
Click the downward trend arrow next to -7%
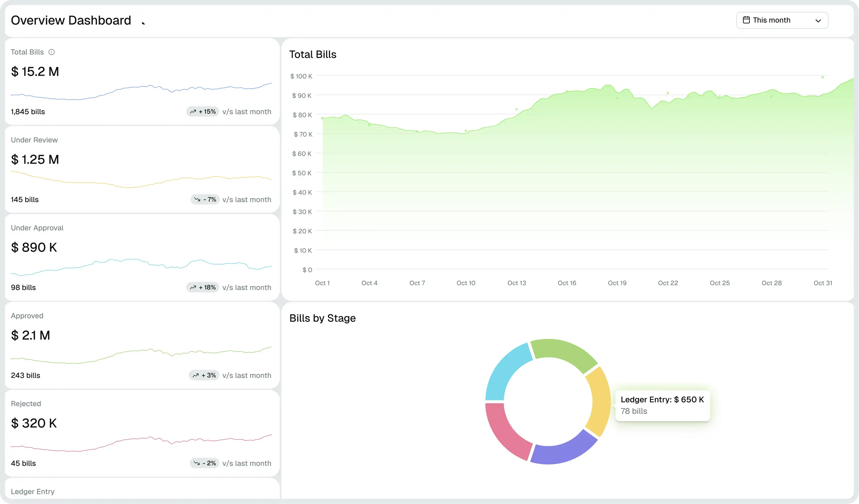click(x=197, y=200)
